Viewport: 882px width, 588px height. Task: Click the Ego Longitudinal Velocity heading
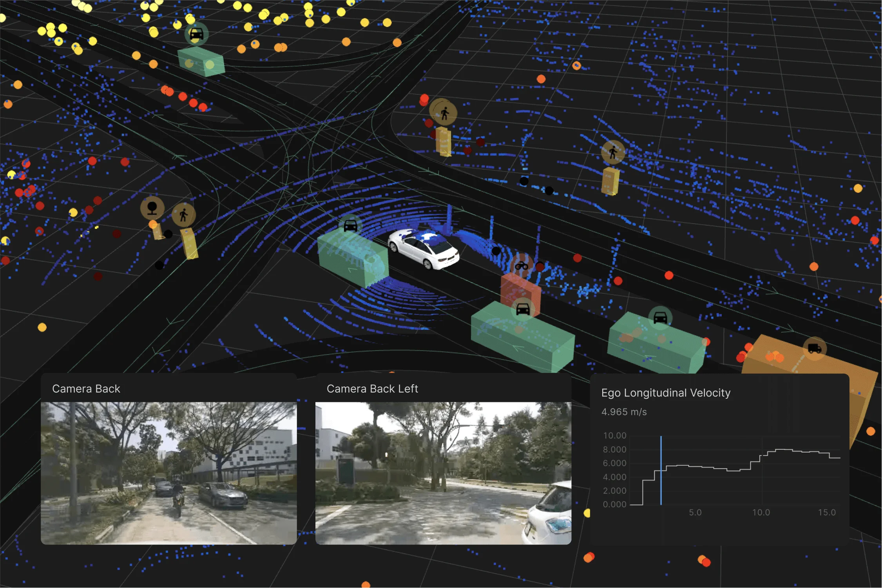click(x=666, y=393)
